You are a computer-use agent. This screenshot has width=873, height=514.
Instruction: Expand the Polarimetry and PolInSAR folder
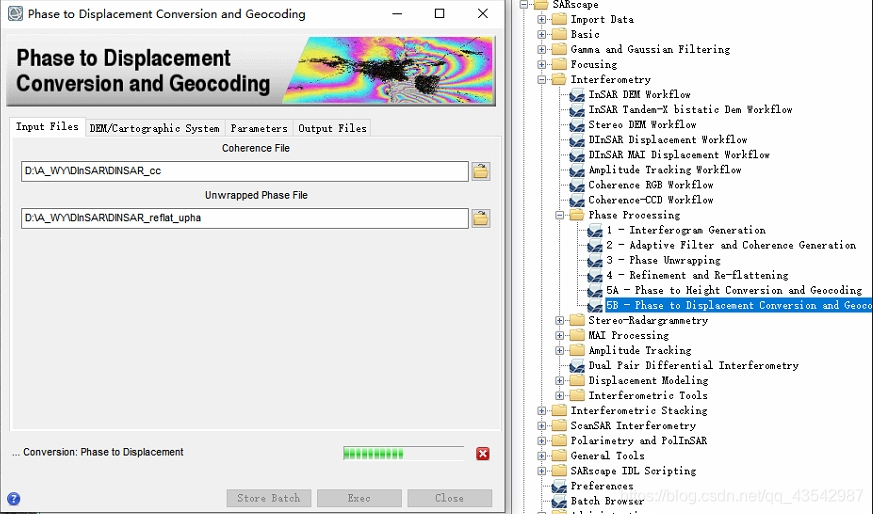541,440
